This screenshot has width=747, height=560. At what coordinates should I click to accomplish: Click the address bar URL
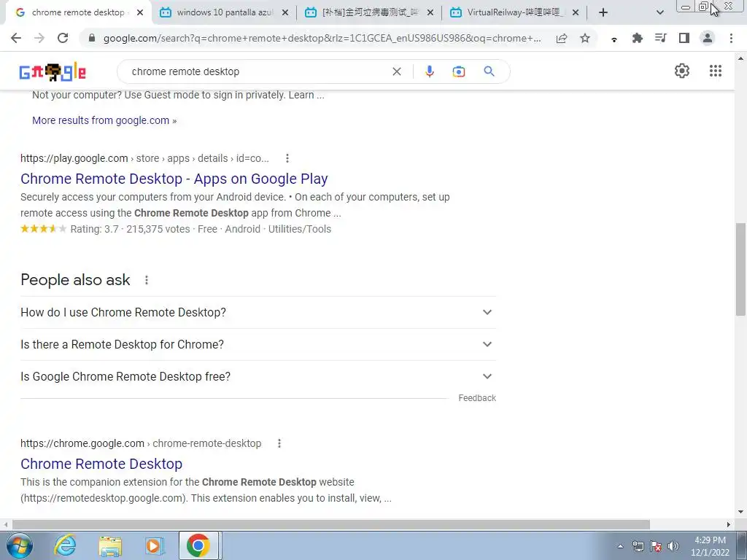[322, 38]
